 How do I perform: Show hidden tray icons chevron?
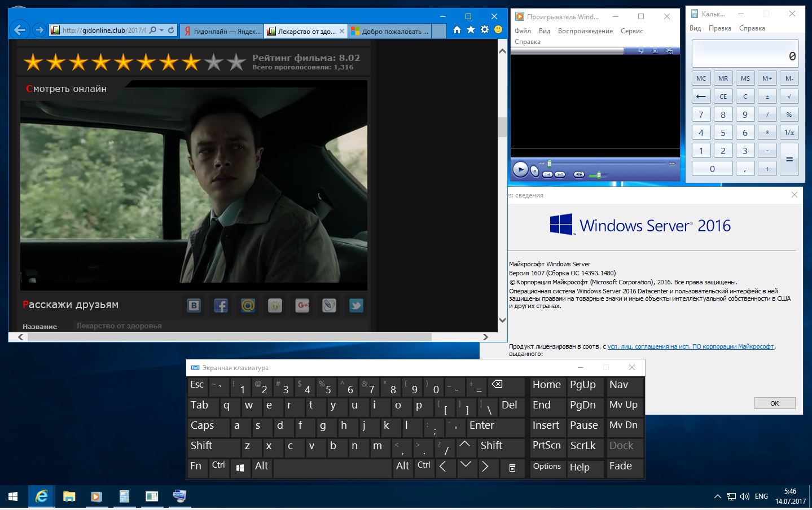tap(717, 497)
